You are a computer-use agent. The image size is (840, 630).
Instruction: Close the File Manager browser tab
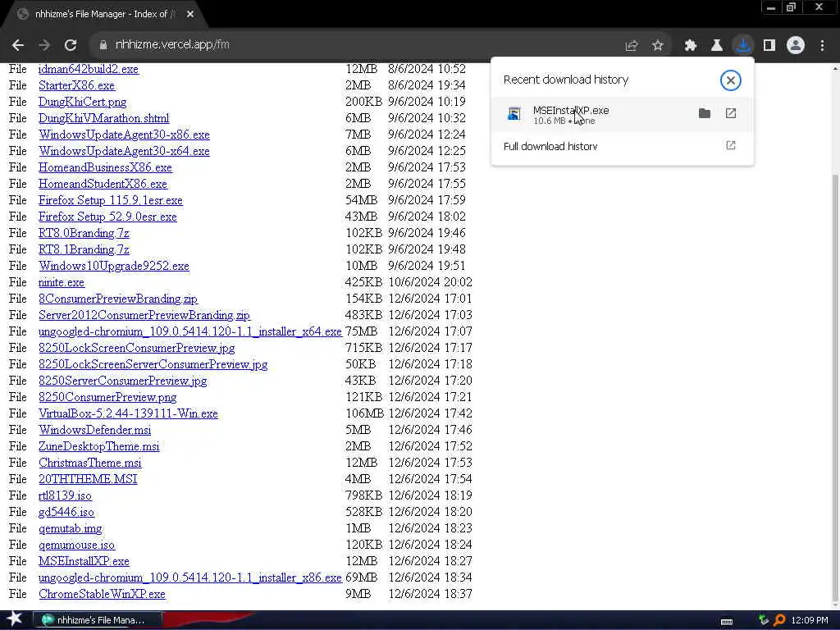click(190, 15)
